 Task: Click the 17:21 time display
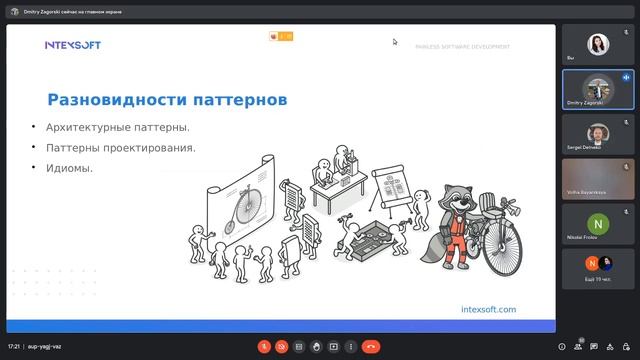click(13, 347)
